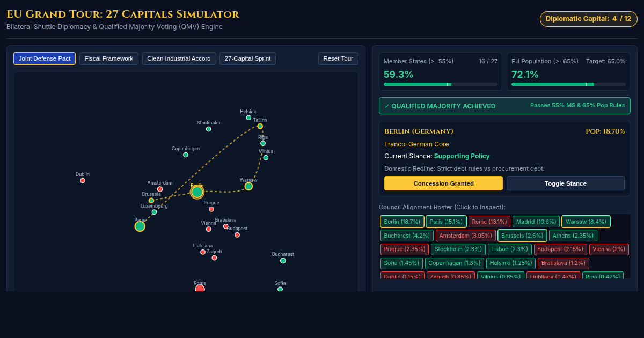
Task: Click the Prague map node
Action: pyautogui.click(x=211, y=209)
